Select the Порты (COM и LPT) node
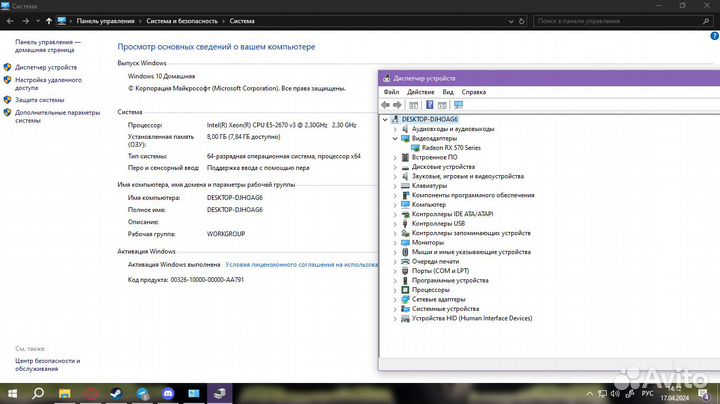The width and height of the screenshot is (720, 404). [440, 271]
